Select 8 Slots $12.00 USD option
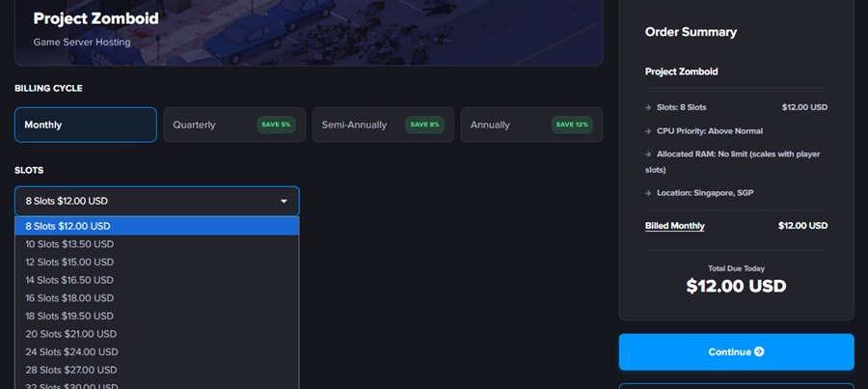This screenshot has height=389, width=868. tap(156, 226)
